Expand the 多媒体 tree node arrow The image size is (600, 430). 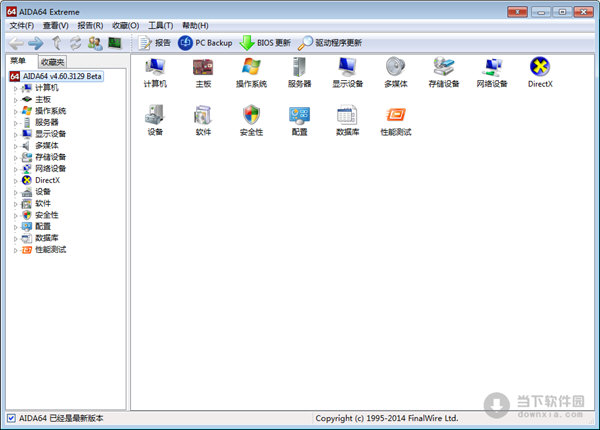16,146
